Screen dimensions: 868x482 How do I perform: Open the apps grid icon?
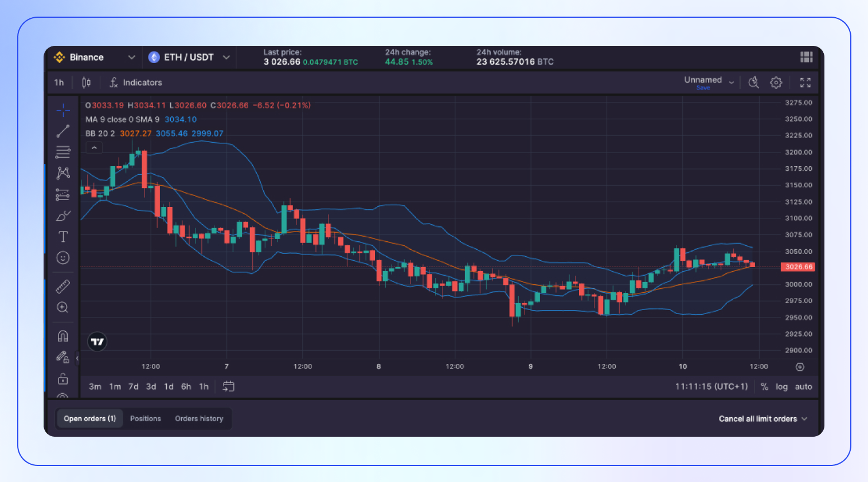pos(807,57)
